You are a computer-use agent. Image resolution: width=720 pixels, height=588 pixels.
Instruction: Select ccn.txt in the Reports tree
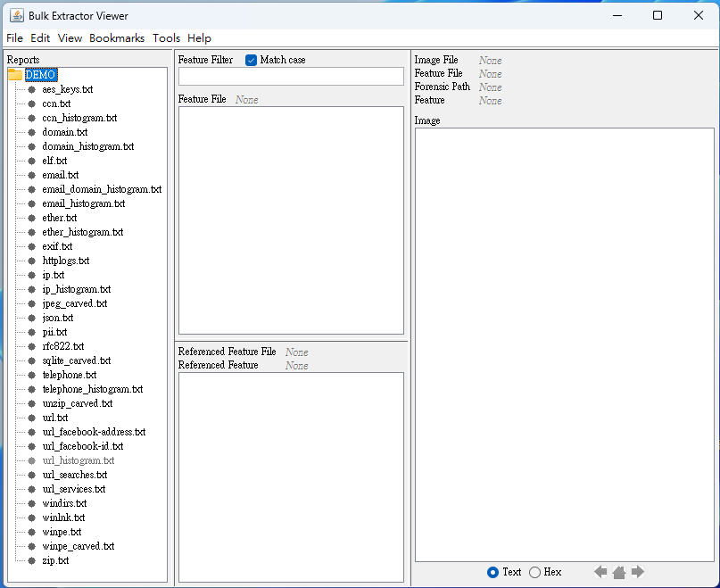point(56,104)
